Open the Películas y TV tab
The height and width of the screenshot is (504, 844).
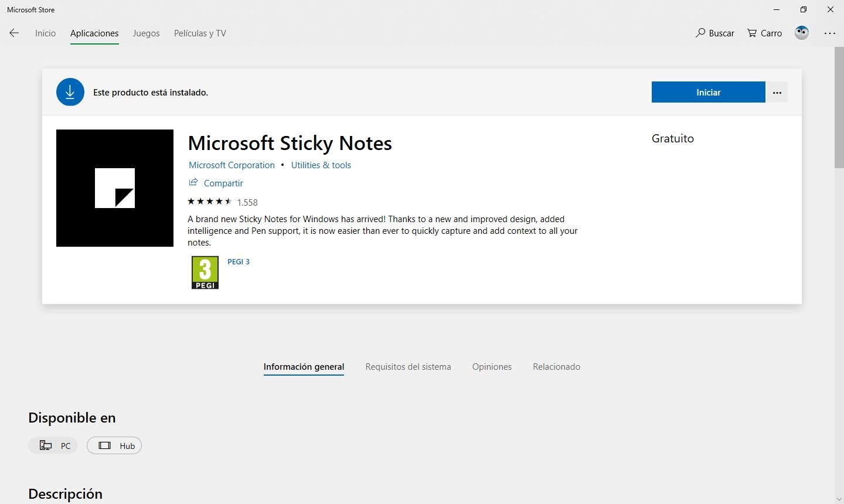pos(200,33)
